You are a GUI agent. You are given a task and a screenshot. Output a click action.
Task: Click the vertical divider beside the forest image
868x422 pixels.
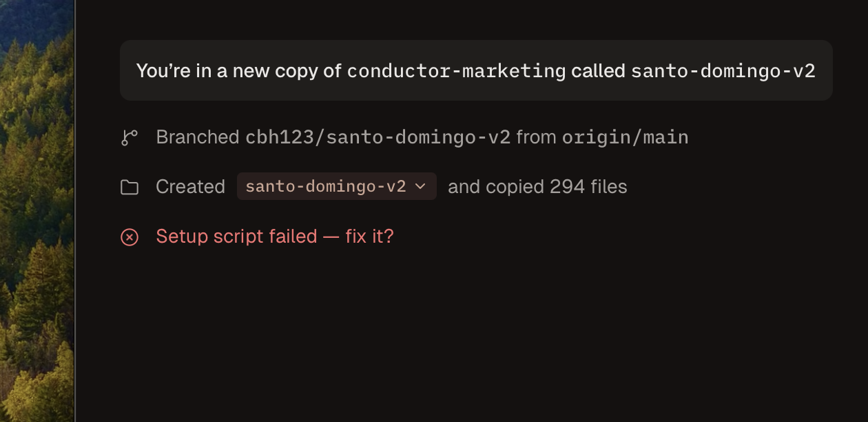pos(74,207)
